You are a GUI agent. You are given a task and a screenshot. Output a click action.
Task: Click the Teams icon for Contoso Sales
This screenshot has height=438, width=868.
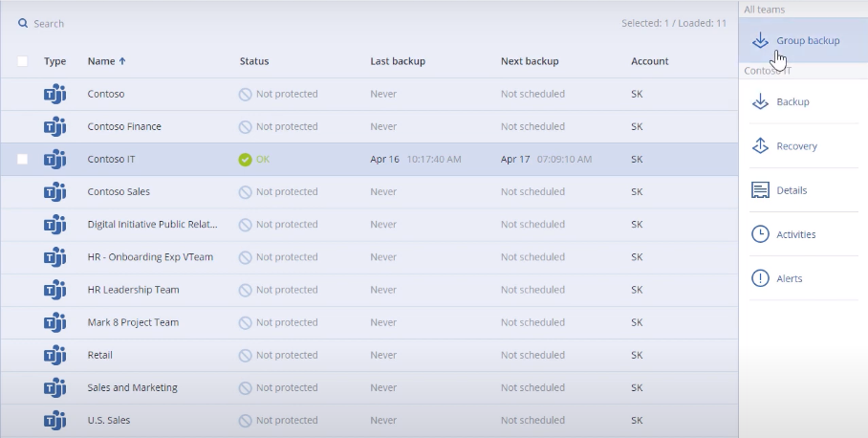click(x=54, y=192)
